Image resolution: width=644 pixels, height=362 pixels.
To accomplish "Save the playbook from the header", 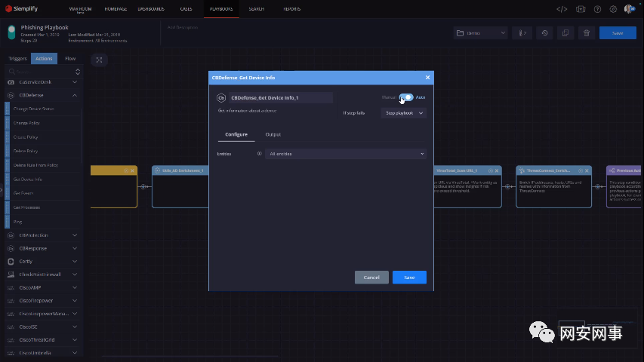I will (618, 33).
